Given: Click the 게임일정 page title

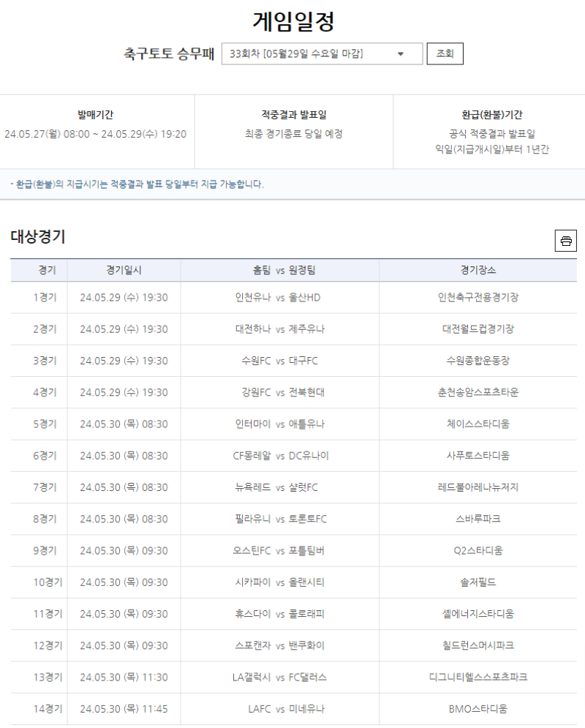Looking at the screenshot, I should 293,21.
